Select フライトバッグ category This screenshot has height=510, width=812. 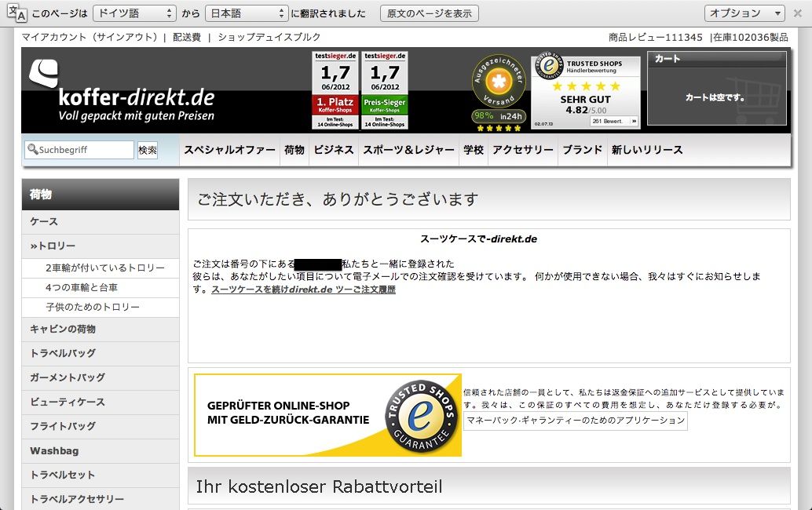[x=101, y=427]
